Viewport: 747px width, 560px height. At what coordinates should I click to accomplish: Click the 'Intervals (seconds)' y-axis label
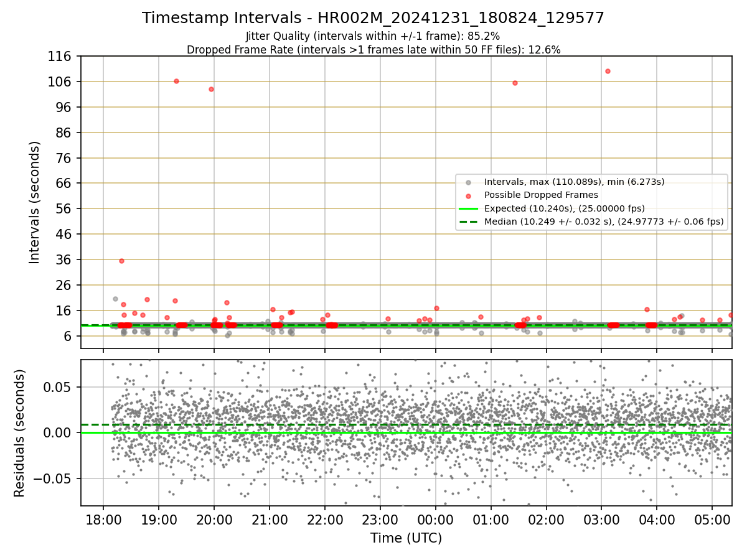35,202
